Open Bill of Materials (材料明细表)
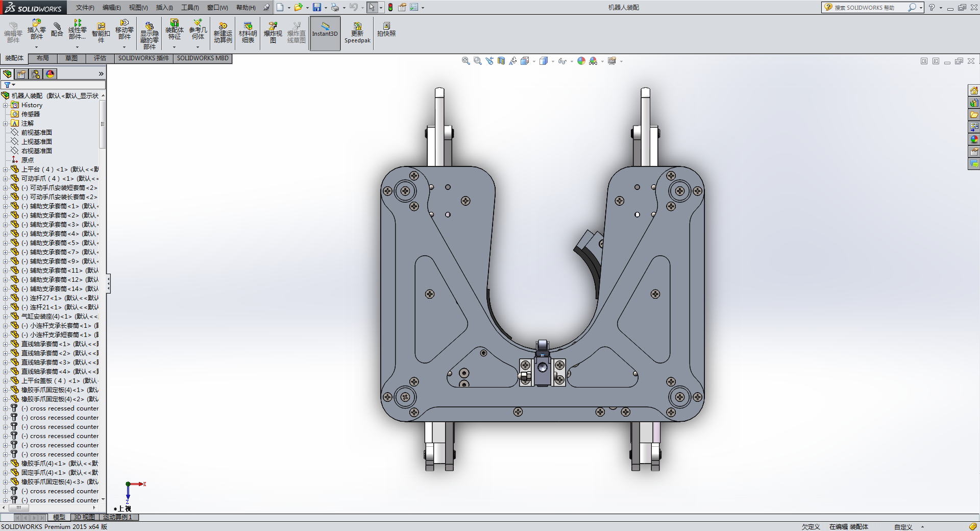This screenshot has width=980, height=531. click(x=248, y=33)
